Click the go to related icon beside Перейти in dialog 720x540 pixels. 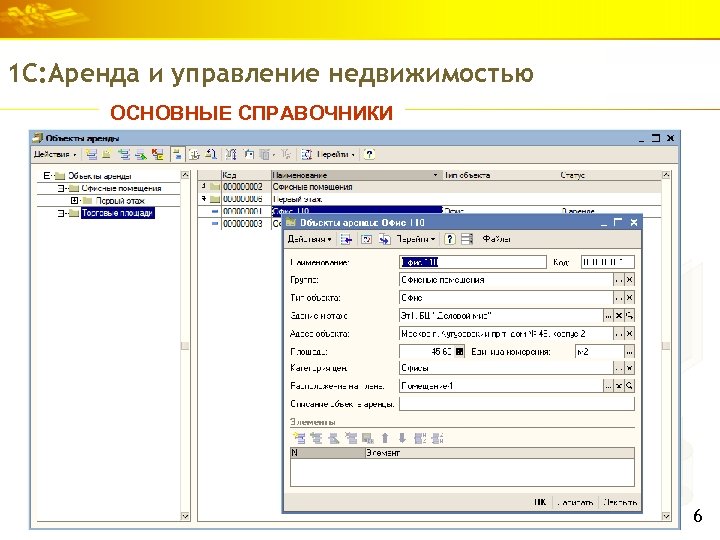385,239
